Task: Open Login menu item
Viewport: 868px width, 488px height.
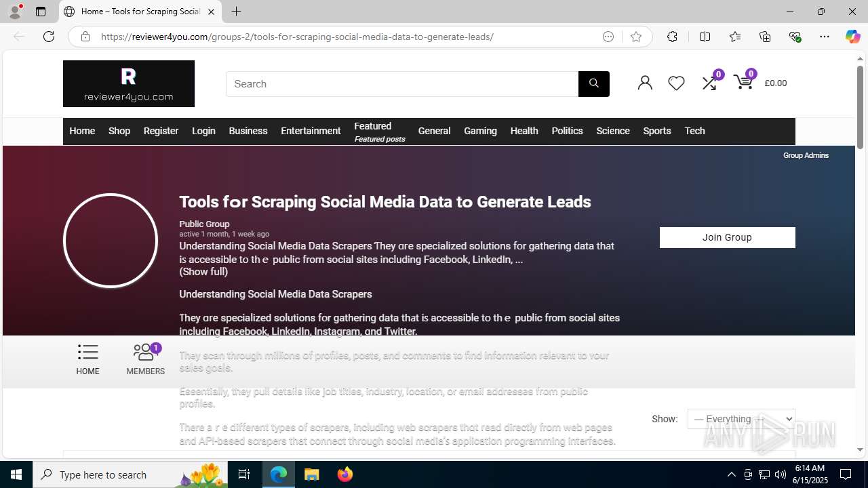Action: pos(203,131)
